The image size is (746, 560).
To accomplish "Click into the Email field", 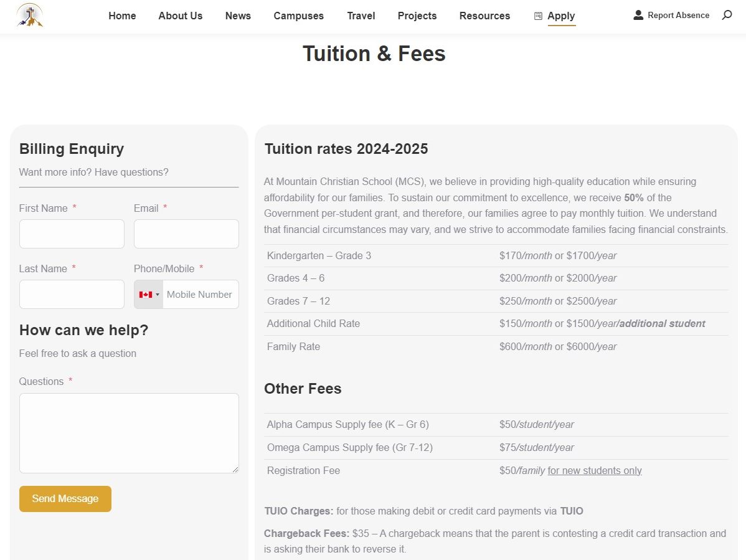I will point(186,234).
